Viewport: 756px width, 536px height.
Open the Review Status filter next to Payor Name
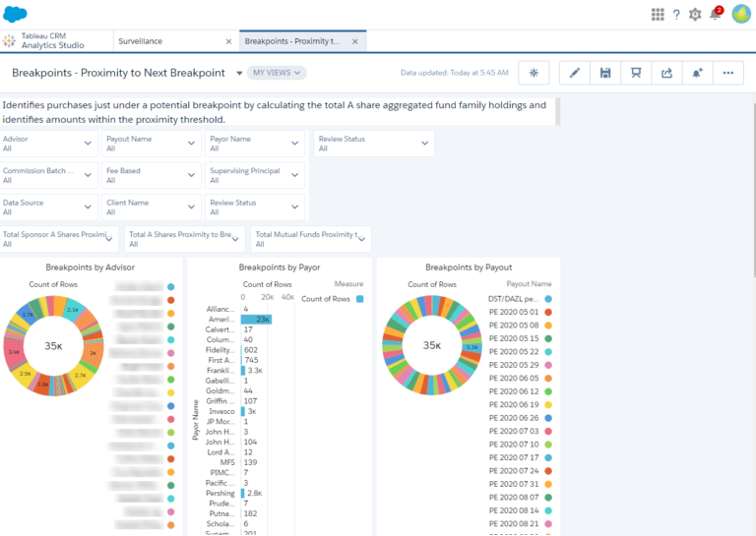click(x=374, y=144)
